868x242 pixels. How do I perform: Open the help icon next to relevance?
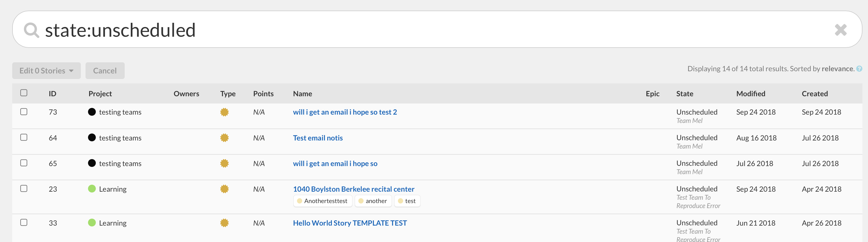[x=859, y=69]
